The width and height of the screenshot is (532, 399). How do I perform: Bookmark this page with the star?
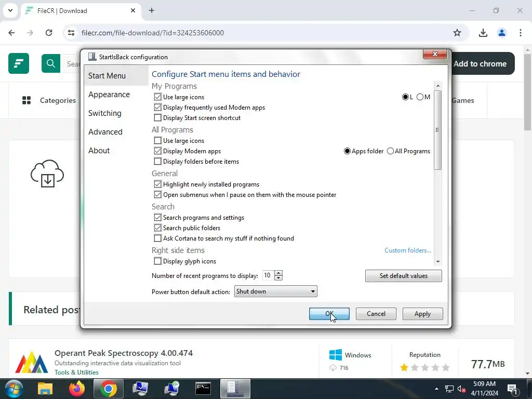click(457, 33)
